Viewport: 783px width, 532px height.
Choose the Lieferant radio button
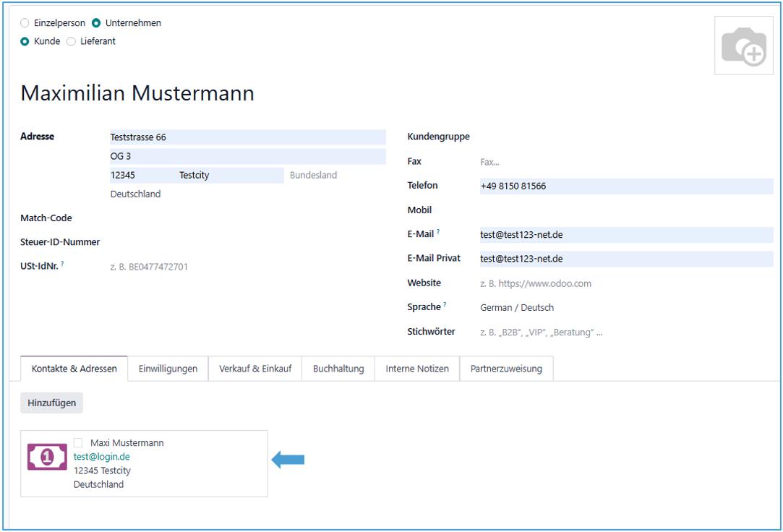[71, 41]
